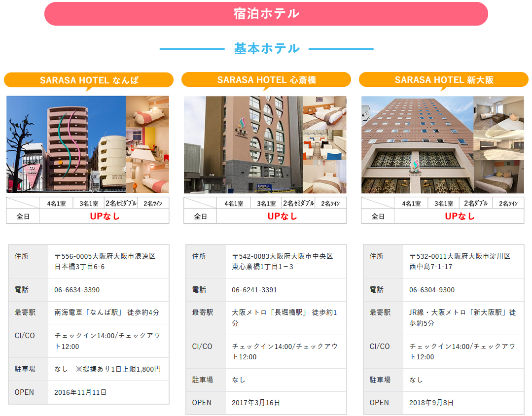View 心斎橋 middle multi-bed room photo
Viewport: 532px width, 416px height.
click(324, 144)
